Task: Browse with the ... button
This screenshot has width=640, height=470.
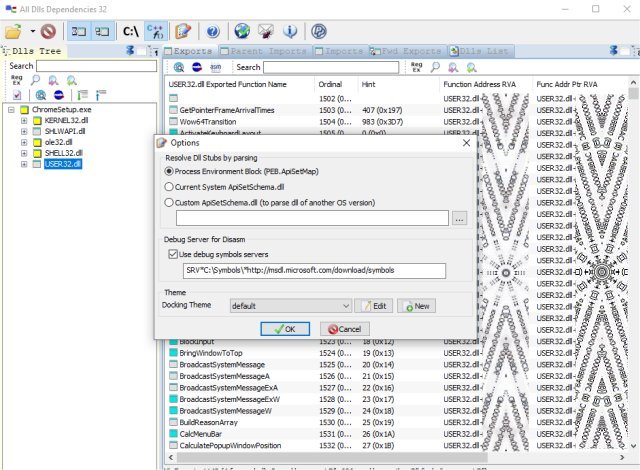Action: pyautogui.click(x=460, y=219)
